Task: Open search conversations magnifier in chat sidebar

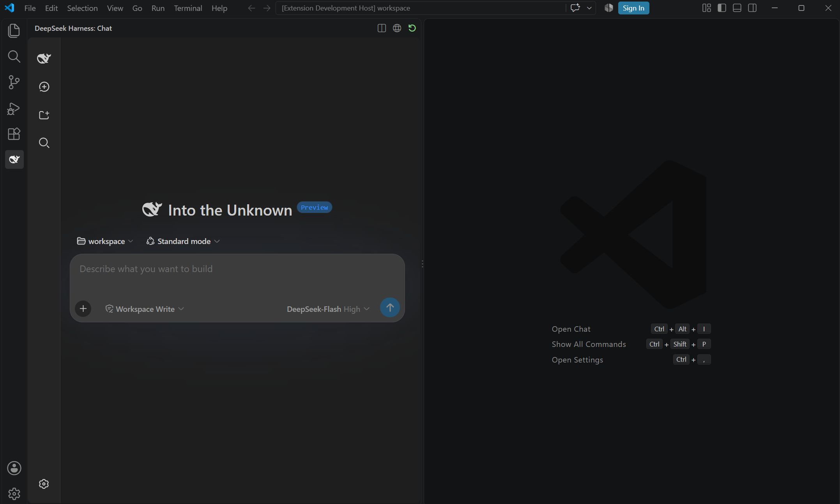Action: [44, 143]
